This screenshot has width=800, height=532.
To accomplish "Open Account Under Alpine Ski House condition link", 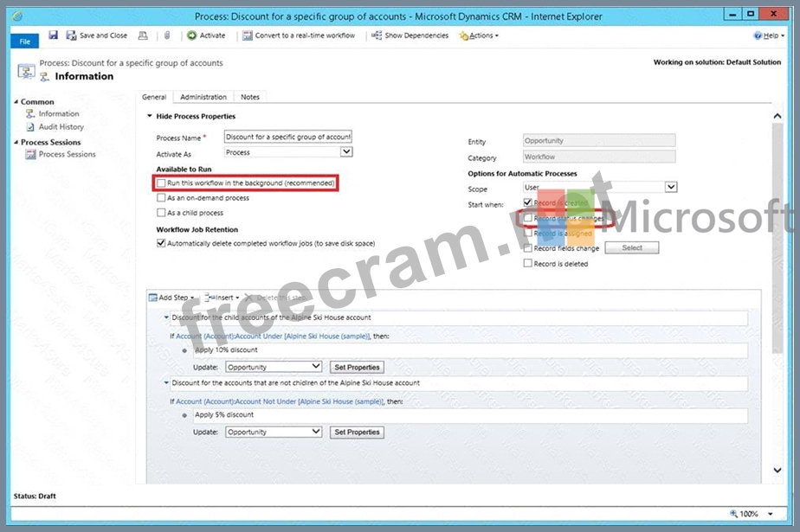I will (x=273, y=337).
